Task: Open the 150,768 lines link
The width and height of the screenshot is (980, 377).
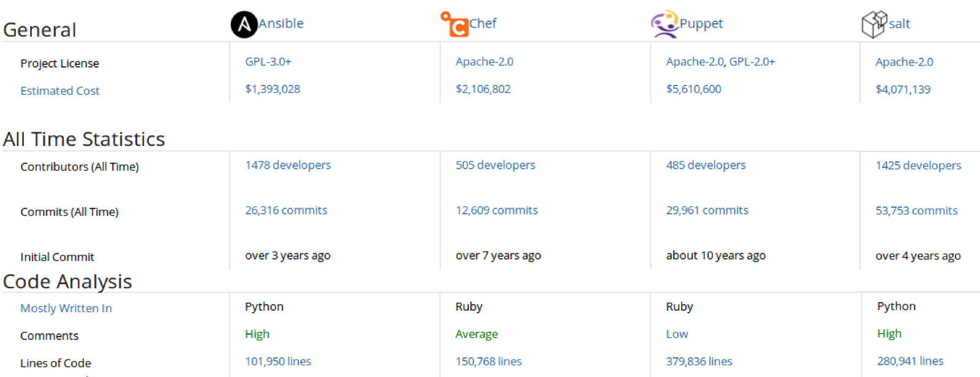Action: (x=489, y=362)
